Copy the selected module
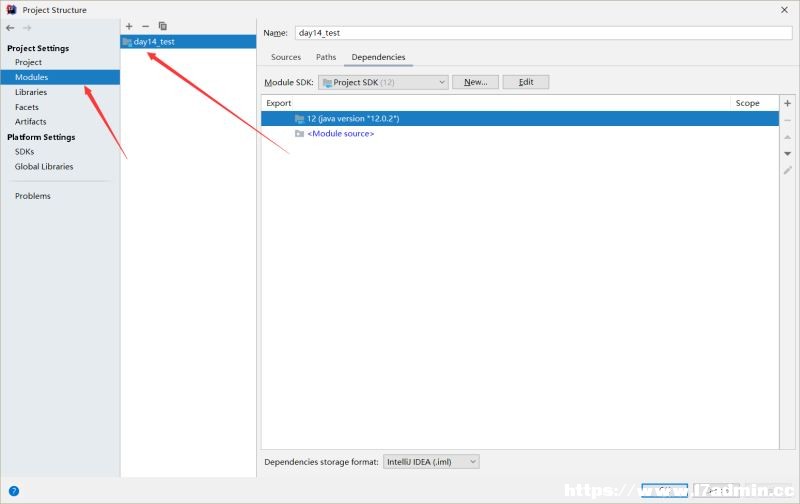This screenshot has height=504, width=800. click(x=163, y=26)
